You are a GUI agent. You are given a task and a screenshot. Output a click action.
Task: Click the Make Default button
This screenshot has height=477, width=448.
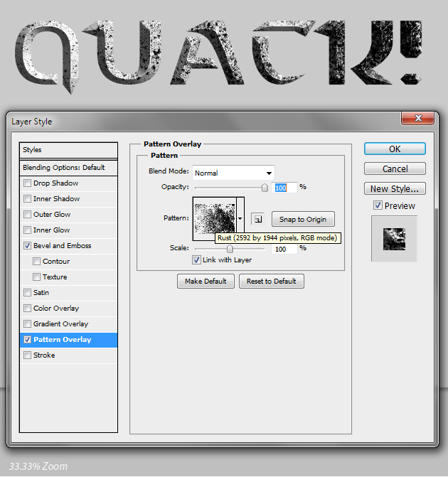[x=206, y=281]
